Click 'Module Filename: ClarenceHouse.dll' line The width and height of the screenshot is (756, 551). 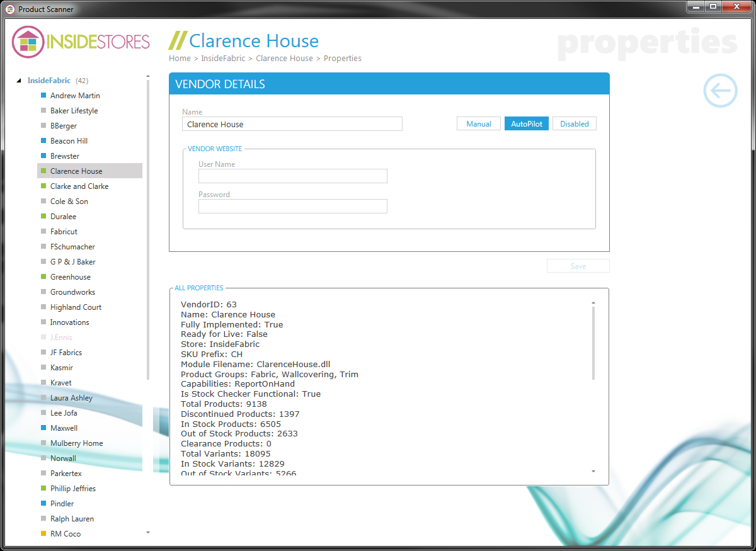(x=256, y=364)
